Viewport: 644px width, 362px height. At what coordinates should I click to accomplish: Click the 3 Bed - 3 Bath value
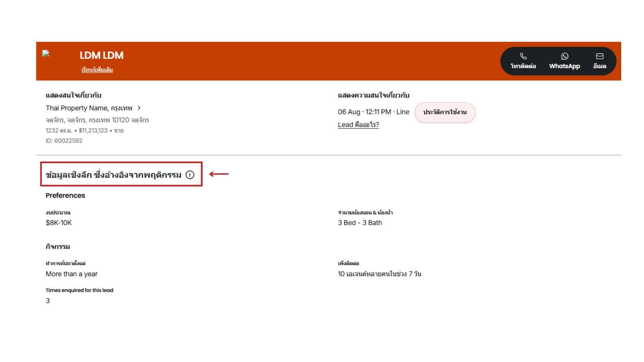click(x=360, y=223)
